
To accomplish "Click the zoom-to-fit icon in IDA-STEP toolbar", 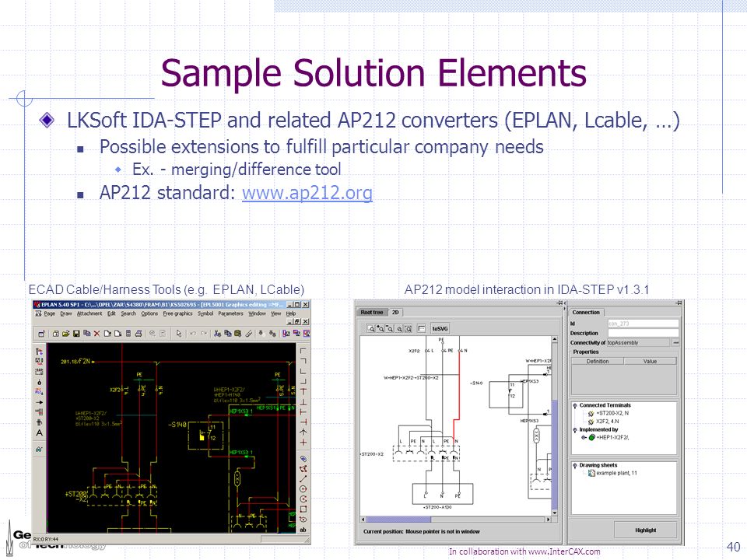I will point(409,328).
